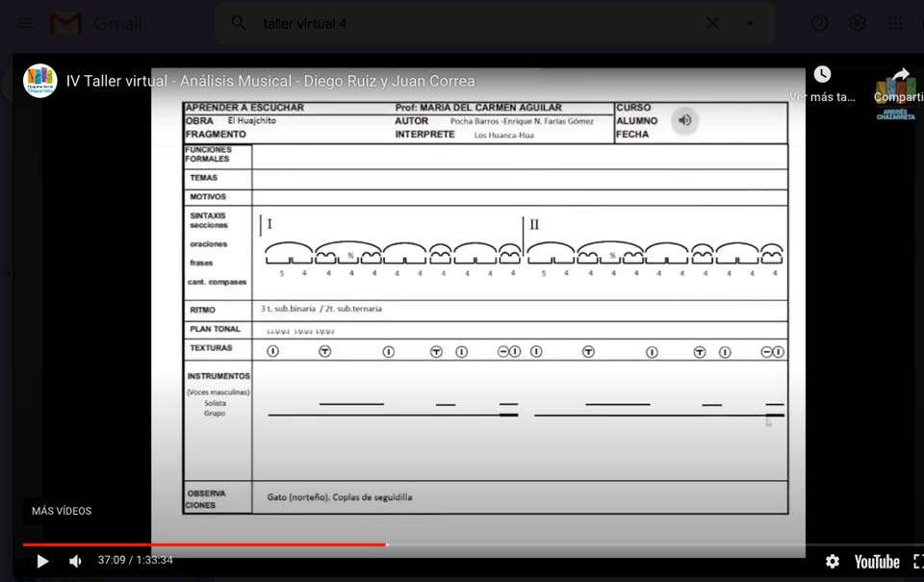Mute the video volume

point(75,561)
